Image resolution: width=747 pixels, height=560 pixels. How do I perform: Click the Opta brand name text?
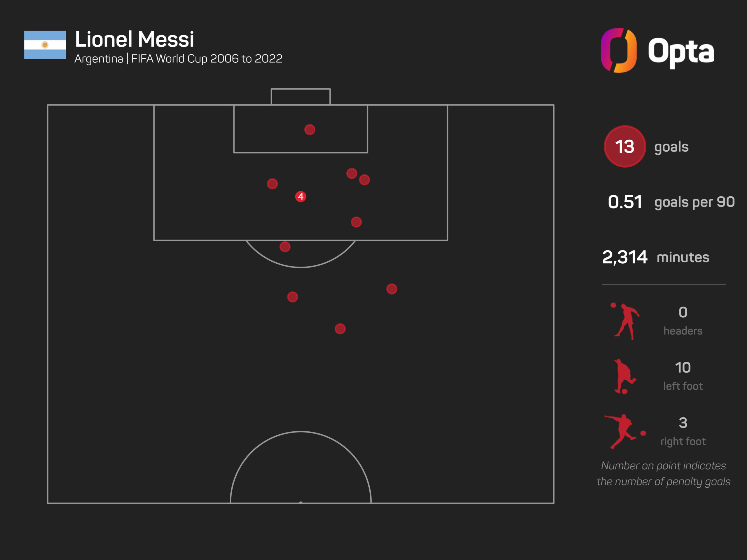[681, 52]
